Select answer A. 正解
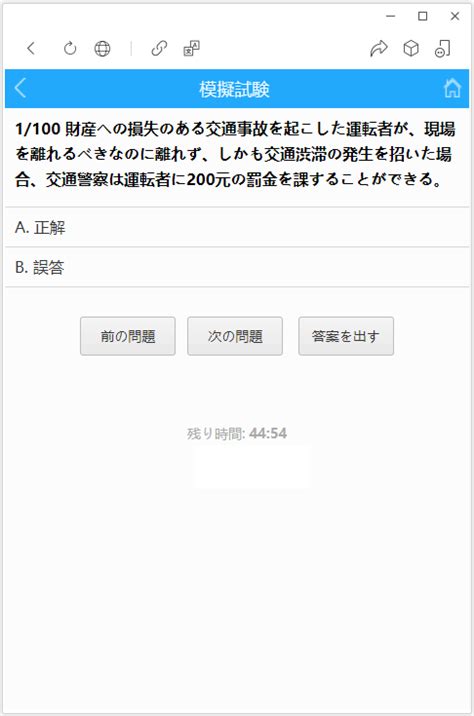Screen dimensions: 474x716 237,227
